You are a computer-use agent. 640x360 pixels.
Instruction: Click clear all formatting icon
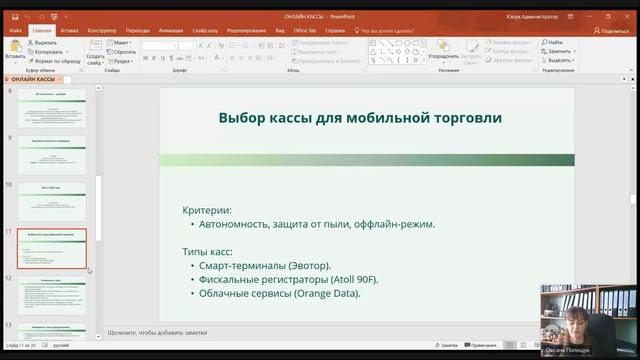(x=221, y=46)
